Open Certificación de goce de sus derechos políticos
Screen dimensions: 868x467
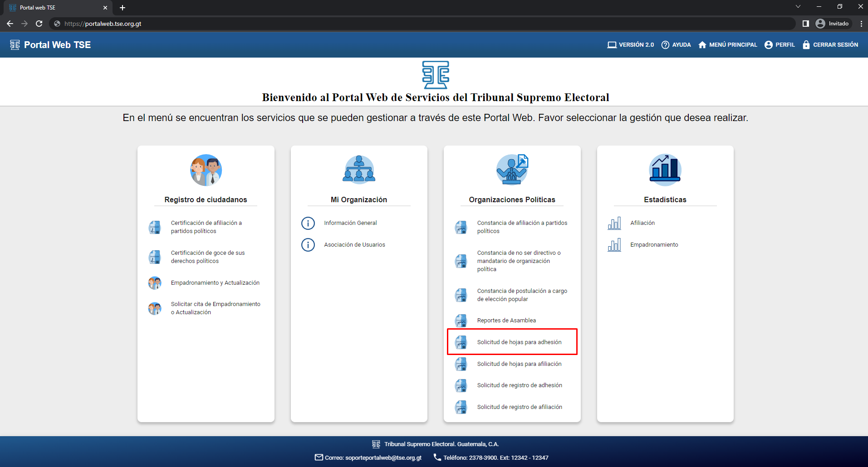(x=208, y=257)
